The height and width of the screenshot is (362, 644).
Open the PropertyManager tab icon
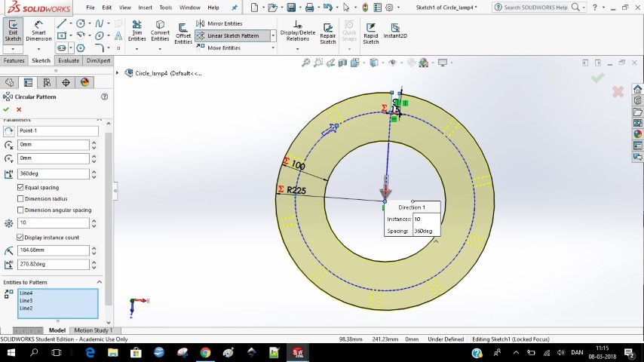28,83
